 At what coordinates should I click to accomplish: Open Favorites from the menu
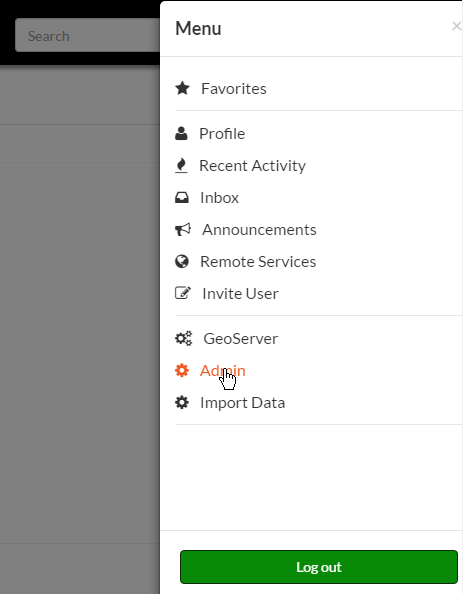point(234,89)
